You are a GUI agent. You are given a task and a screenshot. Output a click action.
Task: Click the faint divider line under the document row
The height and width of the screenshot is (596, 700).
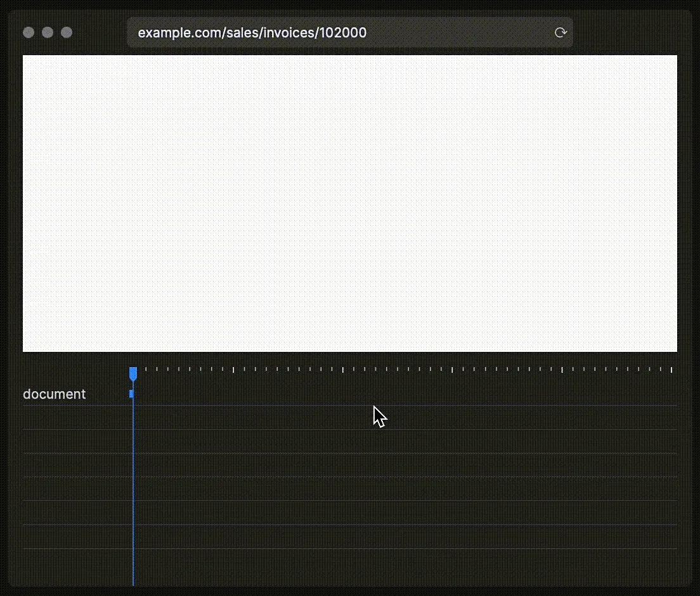380,404
